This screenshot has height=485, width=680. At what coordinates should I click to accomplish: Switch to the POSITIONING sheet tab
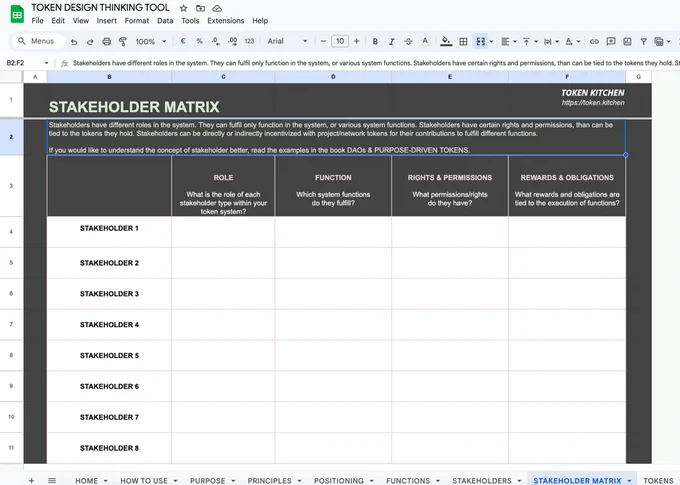[x=339, y=481]
